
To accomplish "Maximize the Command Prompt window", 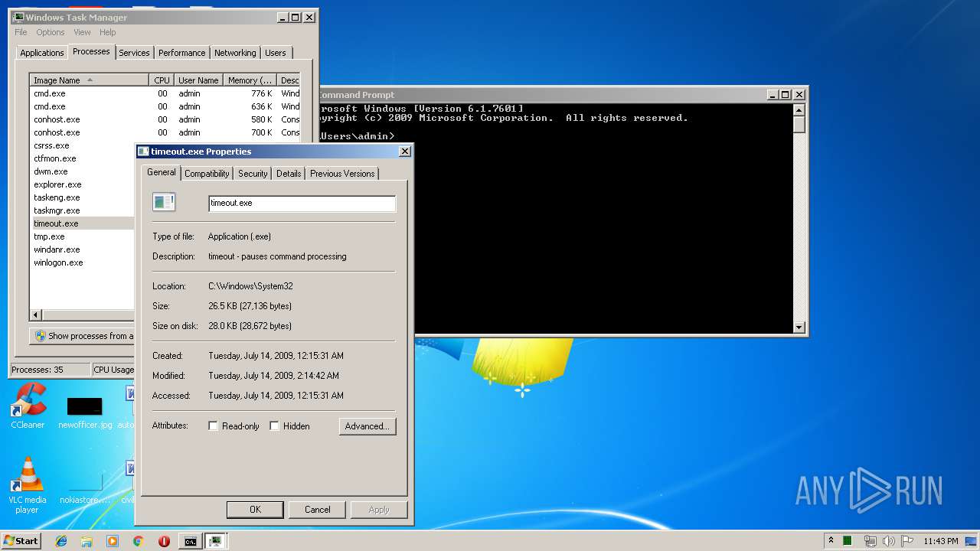I will [x=786, y=95].
